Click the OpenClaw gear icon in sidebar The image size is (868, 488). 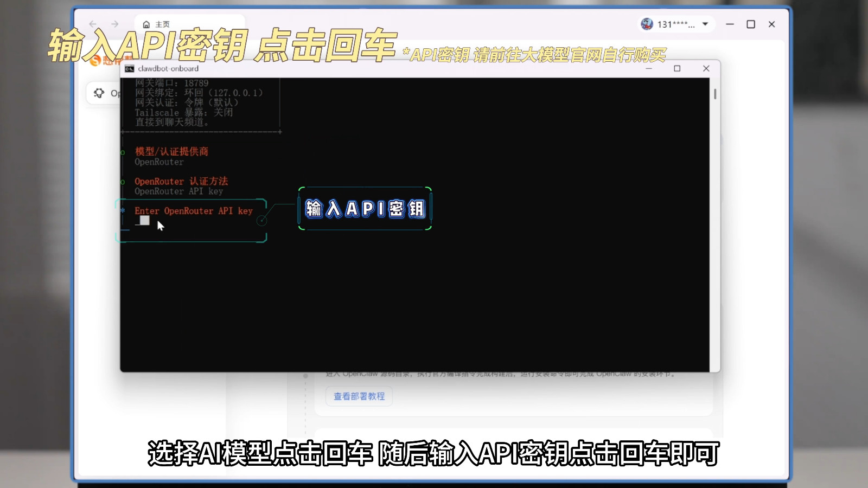point(99,93)
